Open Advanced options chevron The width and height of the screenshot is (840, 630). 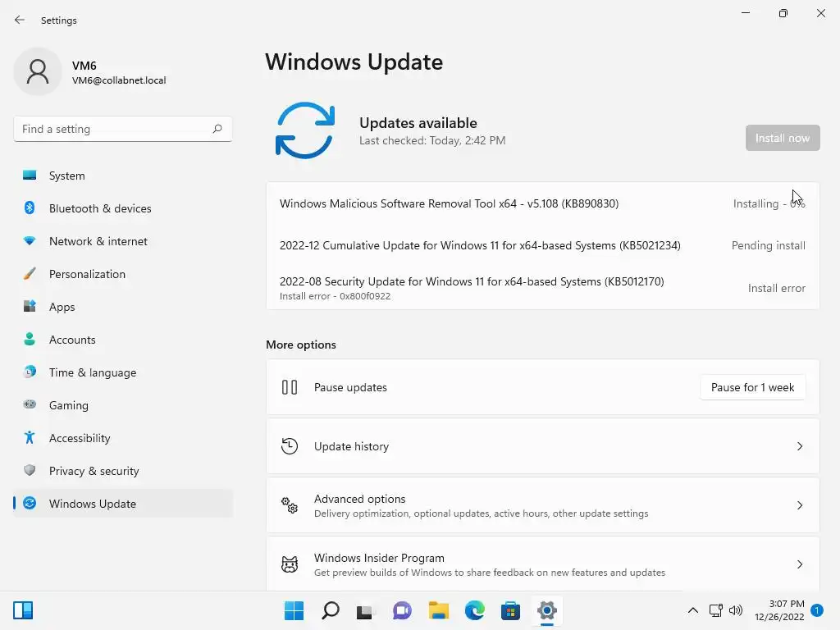(x=799, y=505)
